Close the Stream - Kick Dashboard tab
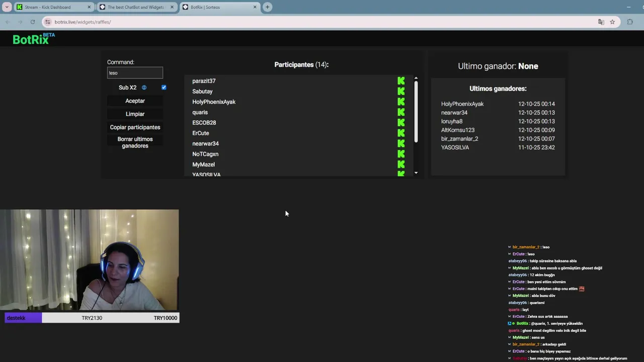This screenshot has width=644, height=362. [90, 7]
